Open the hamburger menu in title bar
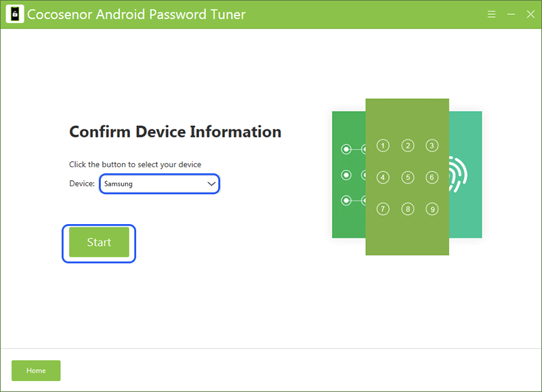 492,14
